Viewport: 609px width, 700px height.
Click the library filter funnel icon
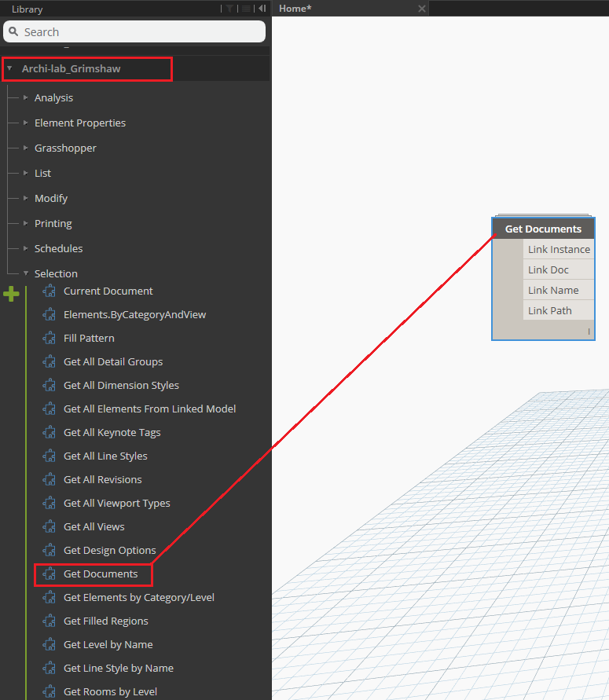tap(229, 9)
